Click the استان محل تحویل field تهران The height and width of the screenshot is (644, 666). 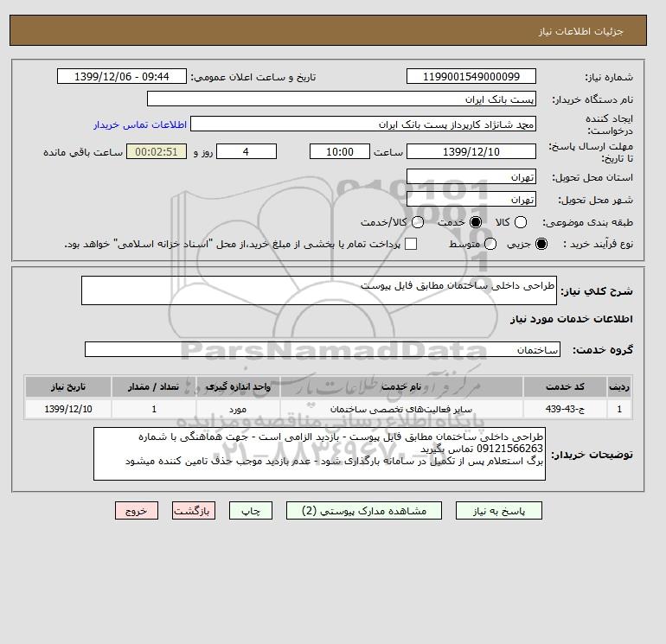click(471, 176)
